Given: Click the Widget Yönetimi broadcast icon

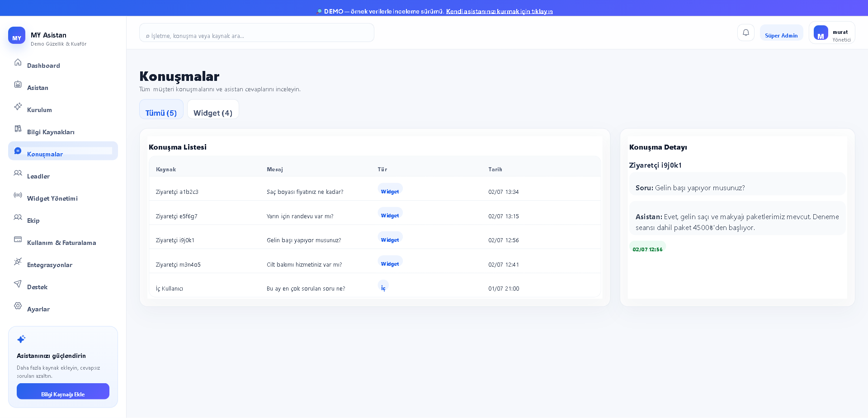Looking at the screenshot, I should [x=18, y=195].
